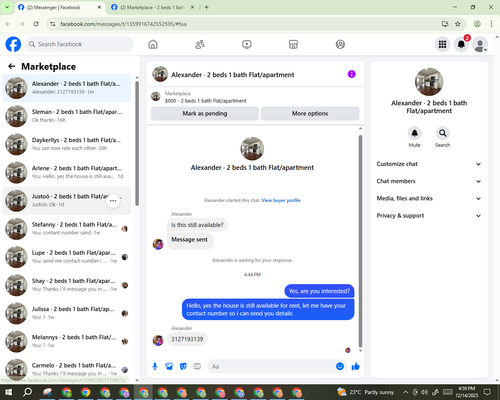This screenshot has height=400, width=500.
Task: Open Windows notification center icon
Action: pos(487,392)
